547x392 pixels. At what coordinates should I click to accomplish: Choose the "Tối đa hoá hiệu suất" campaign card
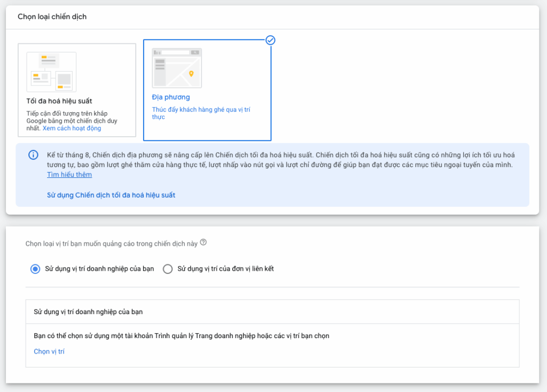coord(77,90)
